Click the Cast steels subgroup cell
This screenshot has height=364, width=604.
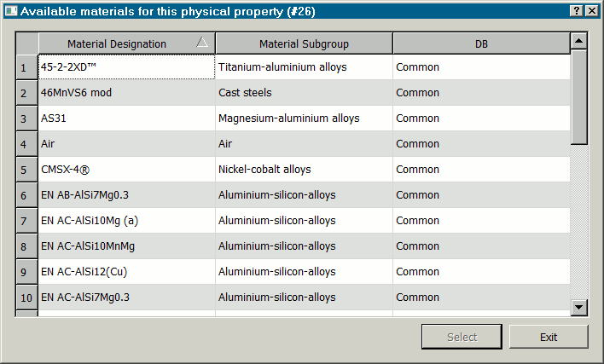304,93
